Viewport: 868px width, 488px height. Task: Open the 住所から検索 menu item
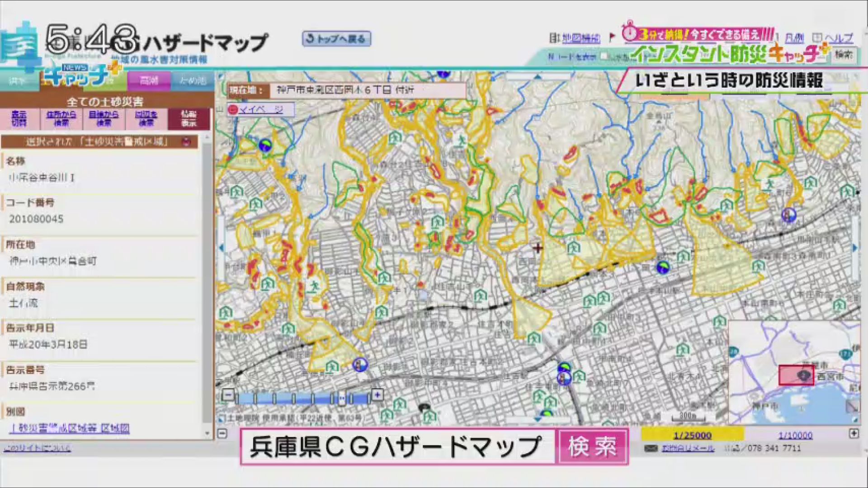point(61,118)
